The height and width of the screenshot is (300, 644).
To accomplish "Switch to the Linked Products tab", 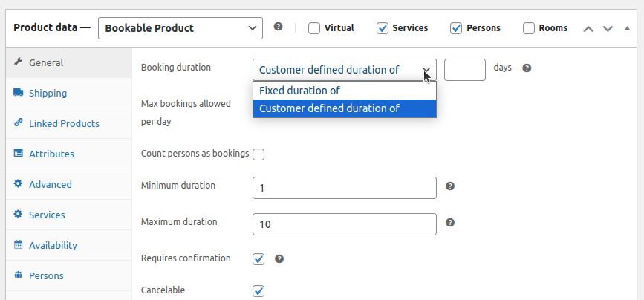I will (x=64, y=123).
